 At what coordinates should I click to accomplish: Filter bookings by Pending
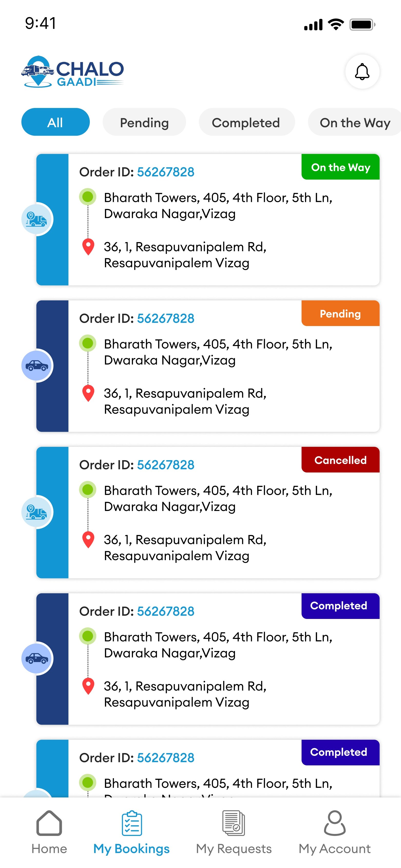click(x=144, y=122)
